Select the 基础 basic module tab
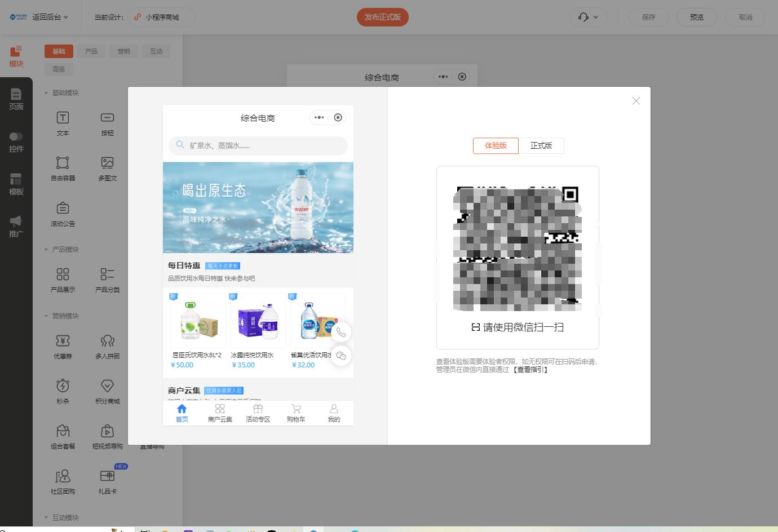This screenshot has width=778, height=532. 59,51
